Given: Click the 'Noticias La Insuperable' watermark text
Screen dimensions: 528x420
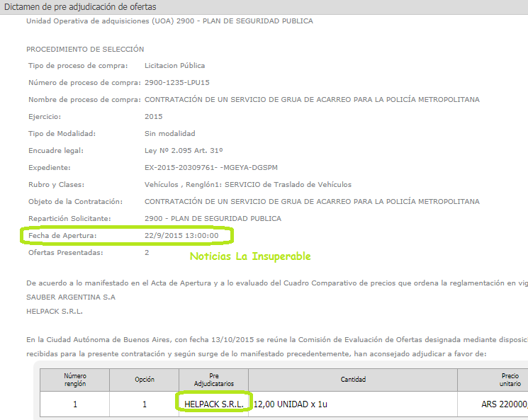Looking at the screenshot, I should coord(249,256).
